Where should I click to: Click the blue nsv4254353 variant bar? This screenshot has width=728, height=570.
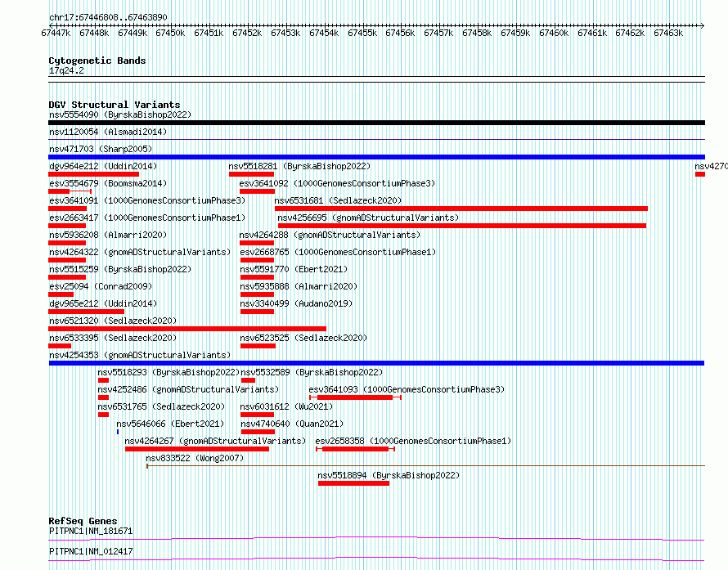[x=376, y=363]
